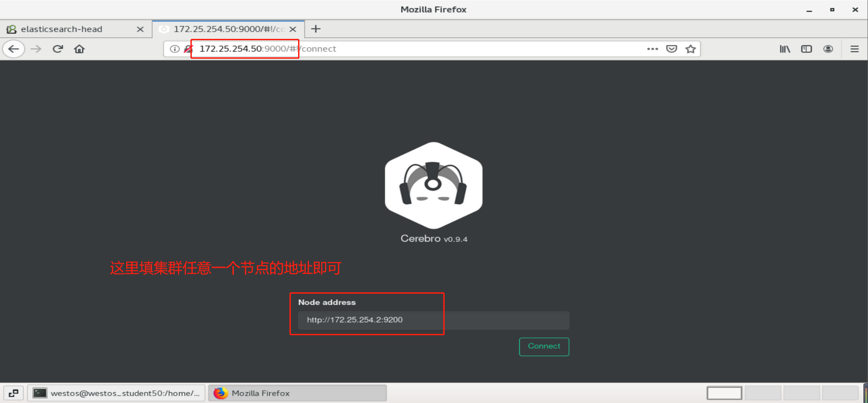
Task: Open a new tab with plus button
Action: [316, 29]
